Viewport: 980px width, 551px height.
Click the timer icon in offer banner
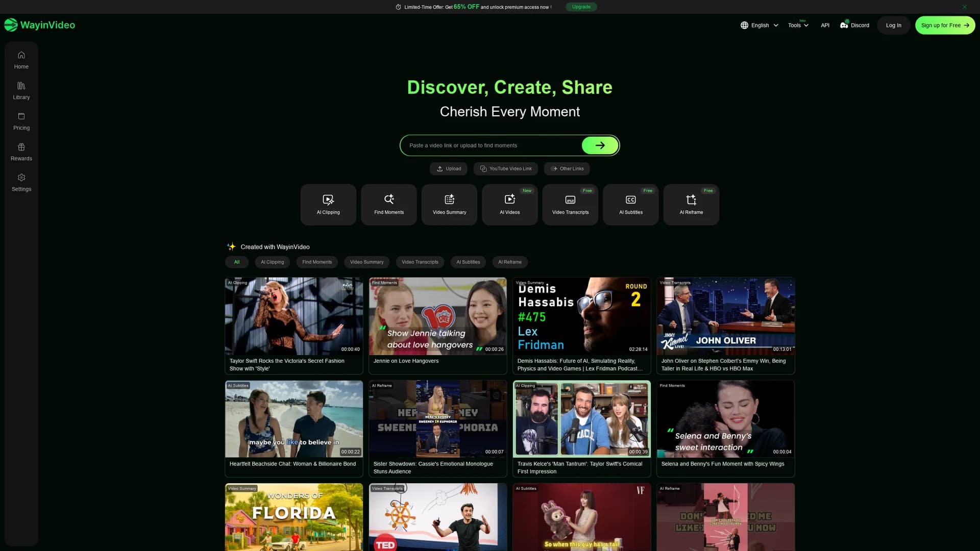[x=398, y=7]
